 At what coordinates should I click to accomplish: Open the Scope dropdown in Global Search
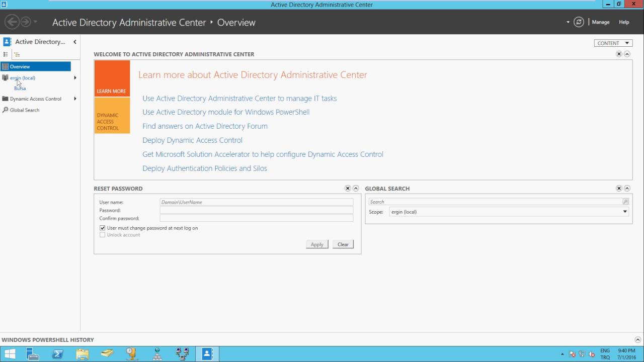pyautogui.click(x=509, y=212)
